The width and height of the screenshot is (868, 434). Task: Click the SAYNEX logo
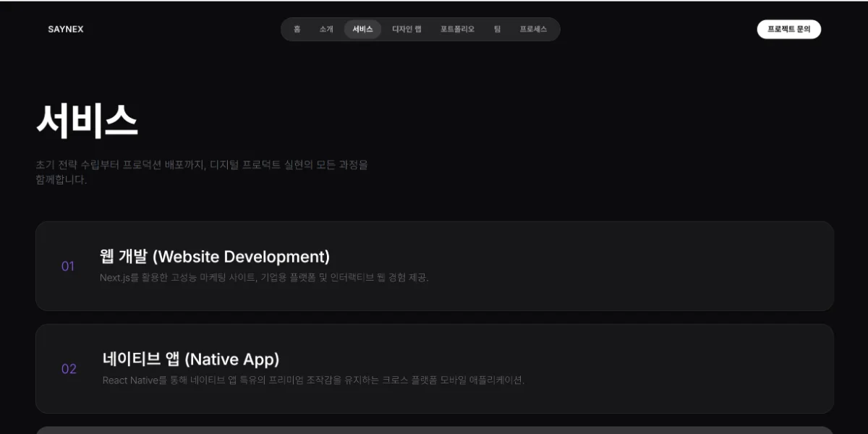click(66, 30)
